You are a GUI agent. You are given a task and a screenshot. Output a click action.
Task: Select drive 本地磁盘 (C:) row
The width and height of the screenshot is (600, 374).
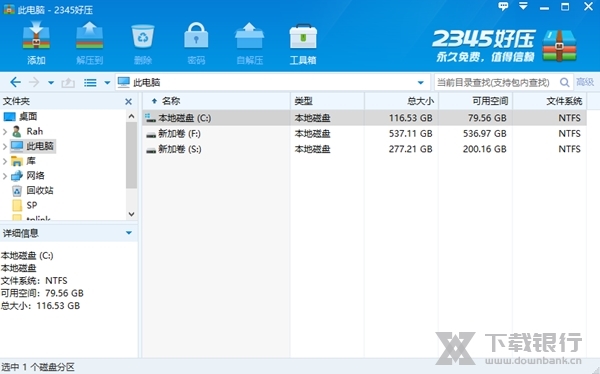[365, 118]
